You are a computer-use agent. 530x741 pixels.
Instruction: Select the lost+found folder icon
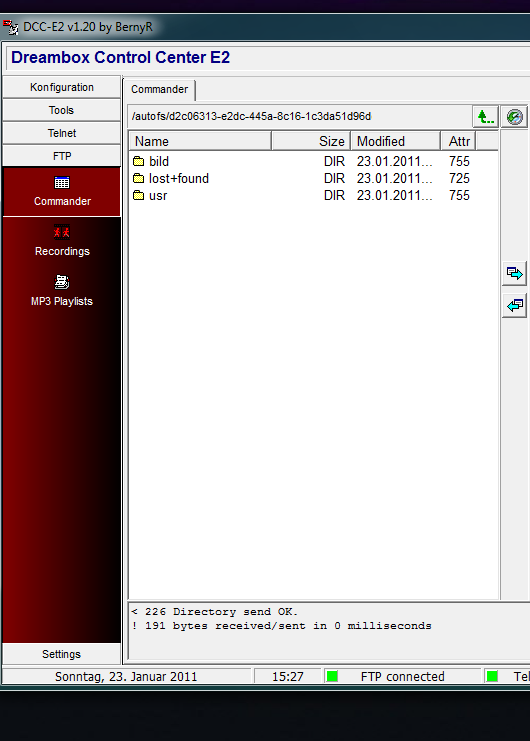click(x=138, y=179)
